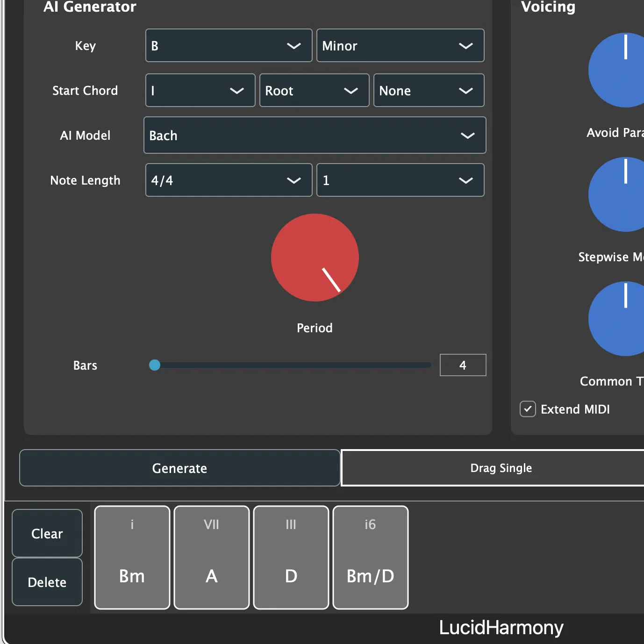
Task: Open the Key note dropdown showing B
Action: pyautogui.click(x=229, y=45)
